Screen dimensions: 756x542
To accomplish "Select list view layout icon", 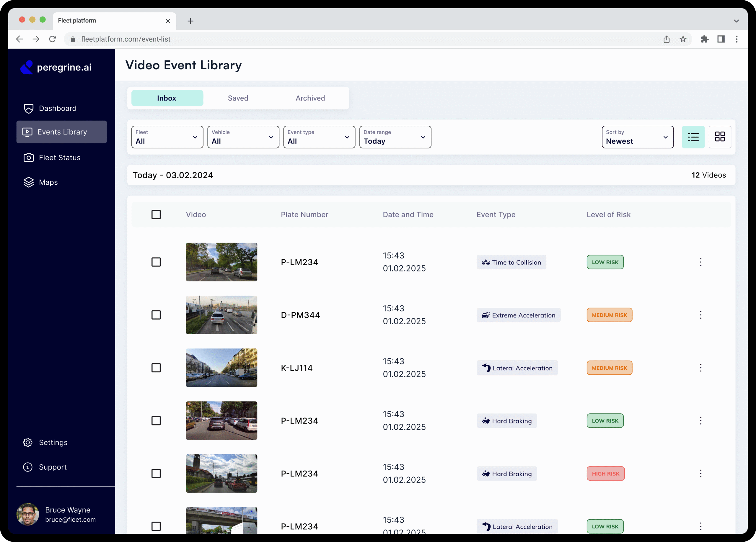I will pos(693,137).
